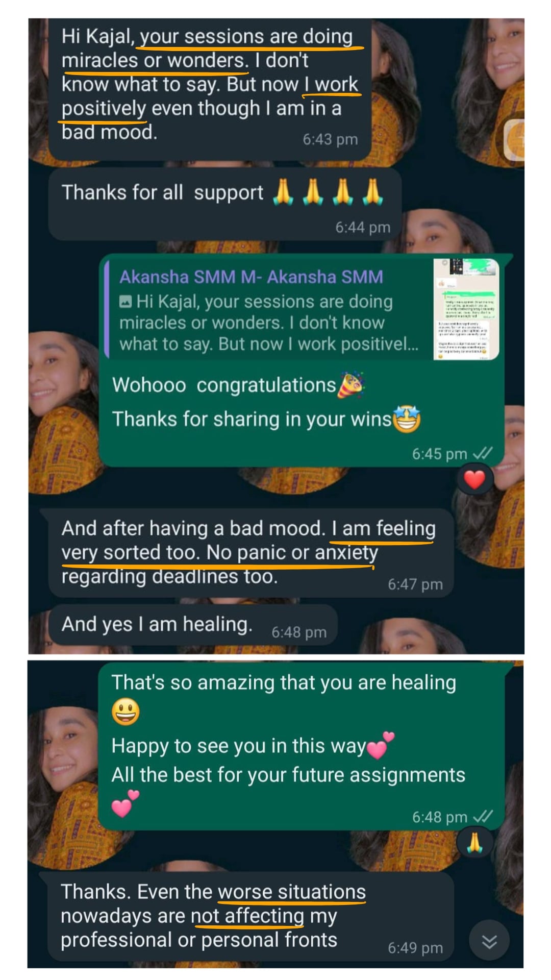The width and height of the screenshot is (551, 980).
Task: Tap 'All the best for your future assignments'
Action: tap(288, 775)
